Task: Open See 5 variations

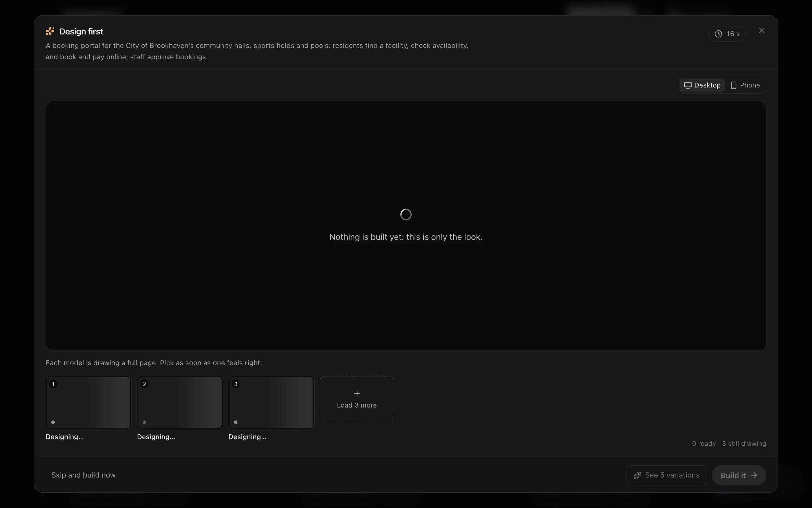Action: pyautogui.click(x=667, y=475)
